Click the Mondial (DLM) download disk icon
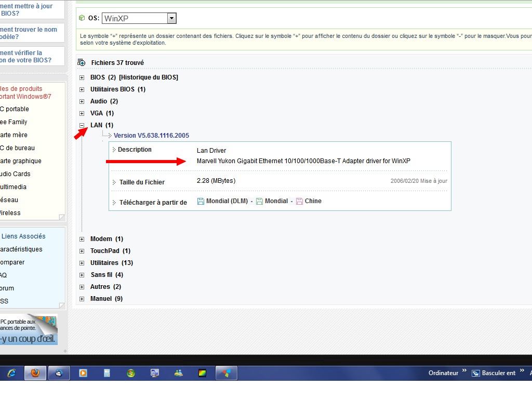The image size is (532, 399). pos(201,201)
